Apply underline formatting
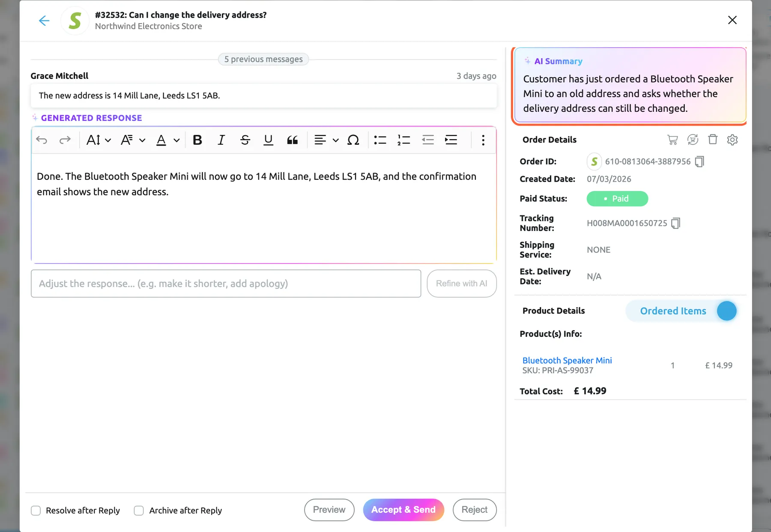This screenshot has height=532, width=771. click(269, 140)
